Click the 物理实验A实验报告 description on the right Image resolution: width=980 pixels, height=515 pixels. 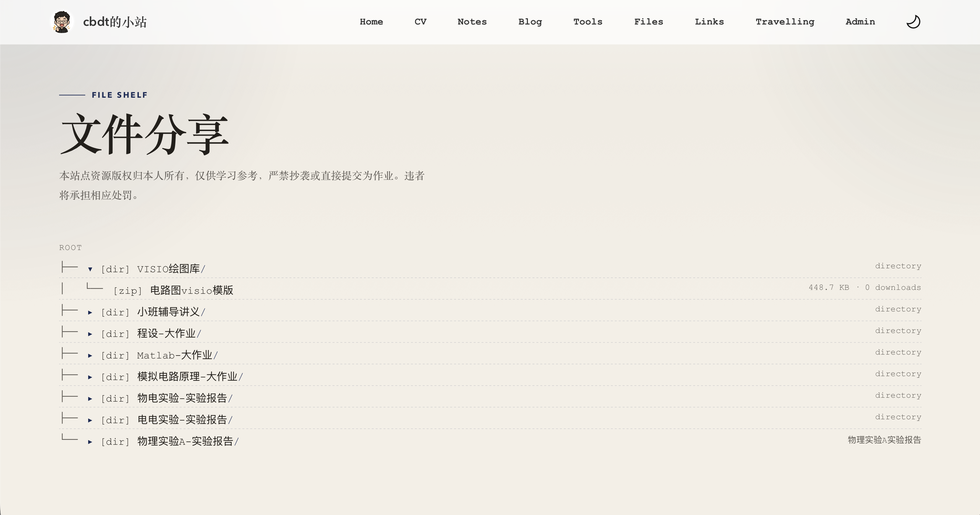pyautogui.click(x=885, y=440)
